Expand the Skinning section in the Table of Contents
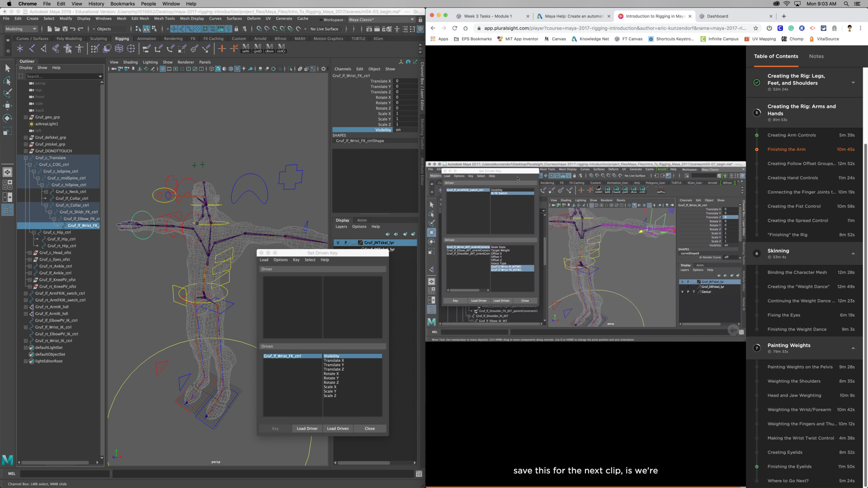The width and height of the screenshot is (868, 488). (854, 253)
